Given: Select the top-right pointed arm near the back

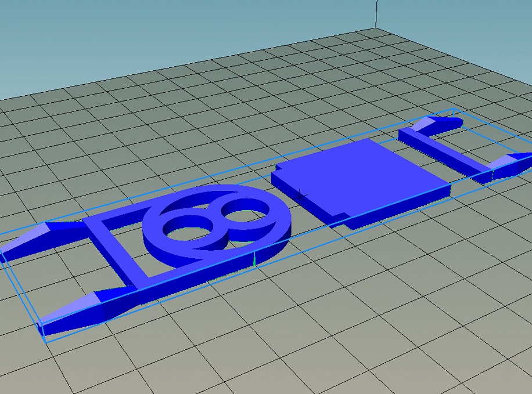Looking at the screenshot, I should click(438, 125).
